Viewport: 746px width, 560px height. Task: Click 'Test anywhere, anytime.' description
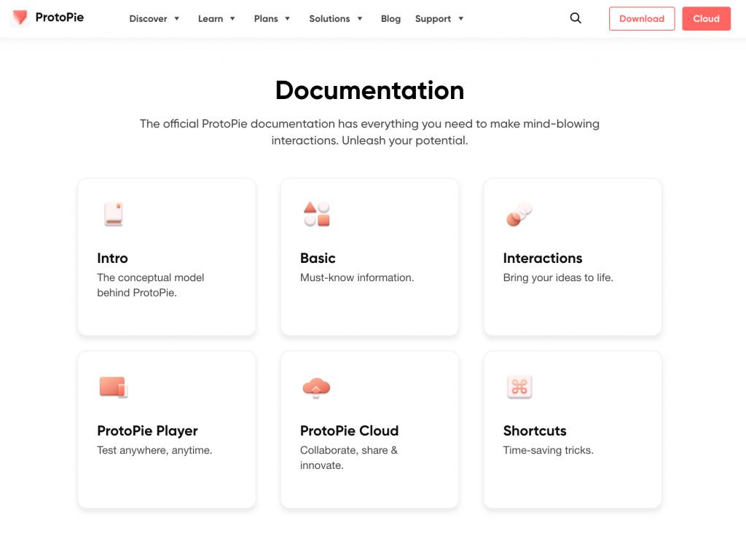pos(154,450)
